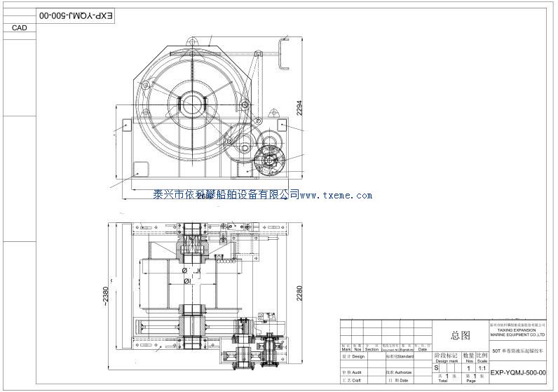
Task: Select the ~2380 dimension label
Action: tap(107, 296)
